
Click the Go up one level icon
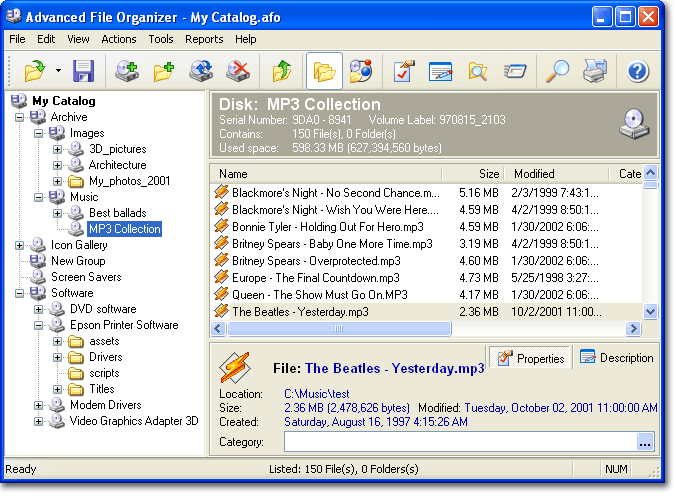(282, 71)
